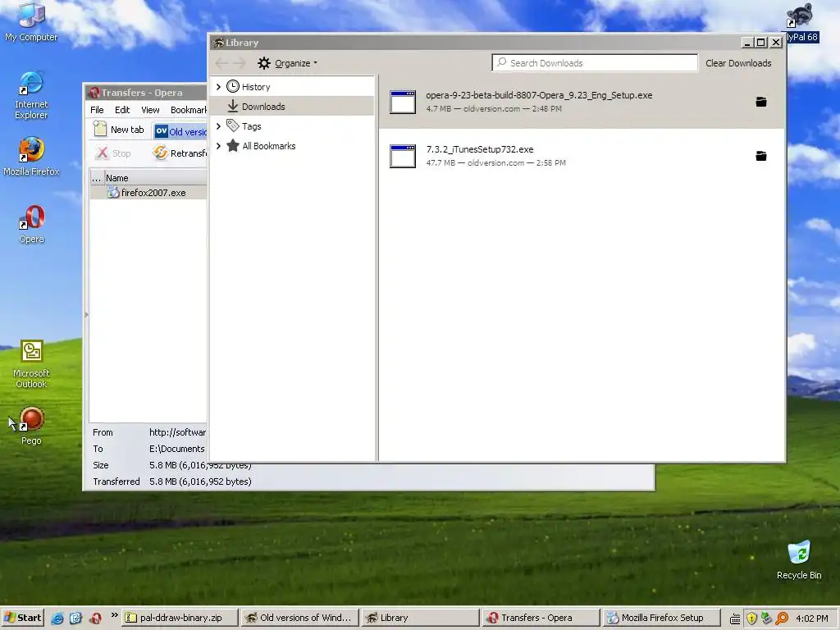
Task: Expand the History tree node
Action: [x=218, y=87]
